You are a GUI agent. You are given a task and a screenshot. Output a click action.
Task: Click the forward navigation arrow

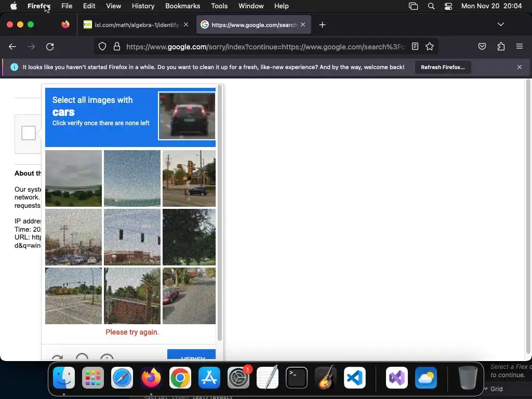tap(31, 46)
